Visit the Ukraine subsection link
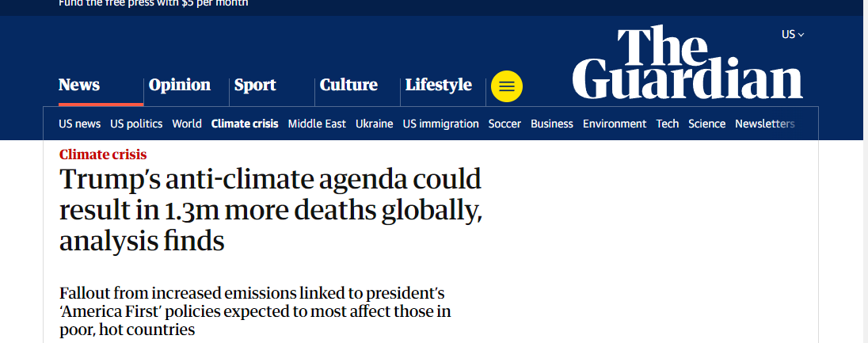 pos(374,124)
